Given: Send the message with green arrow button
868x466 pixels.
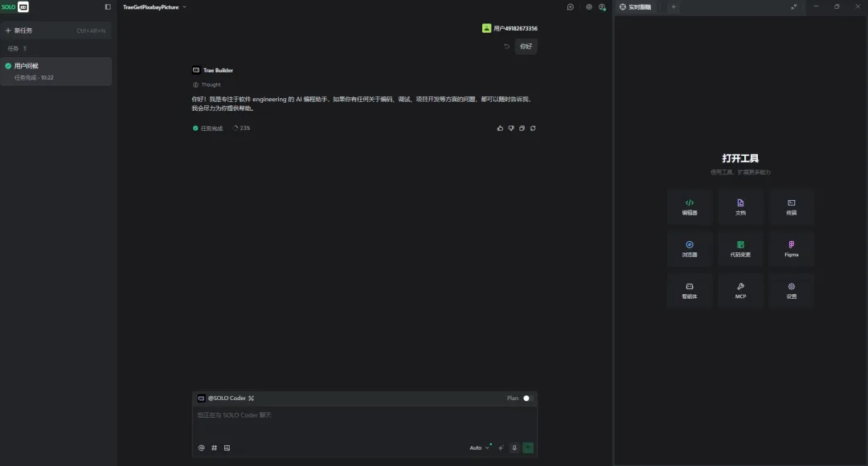Looking at the screenshot, I should pyautogui.click(x=528, y=448).
